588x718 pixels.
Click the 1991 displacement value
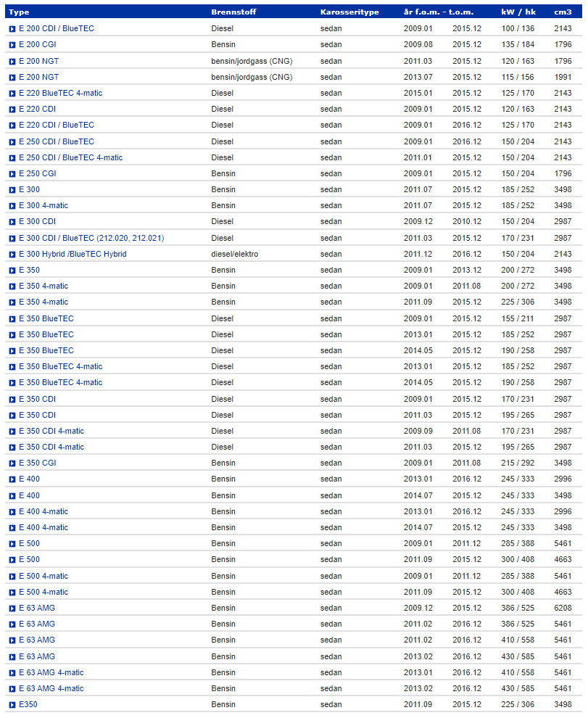point(563,77)
